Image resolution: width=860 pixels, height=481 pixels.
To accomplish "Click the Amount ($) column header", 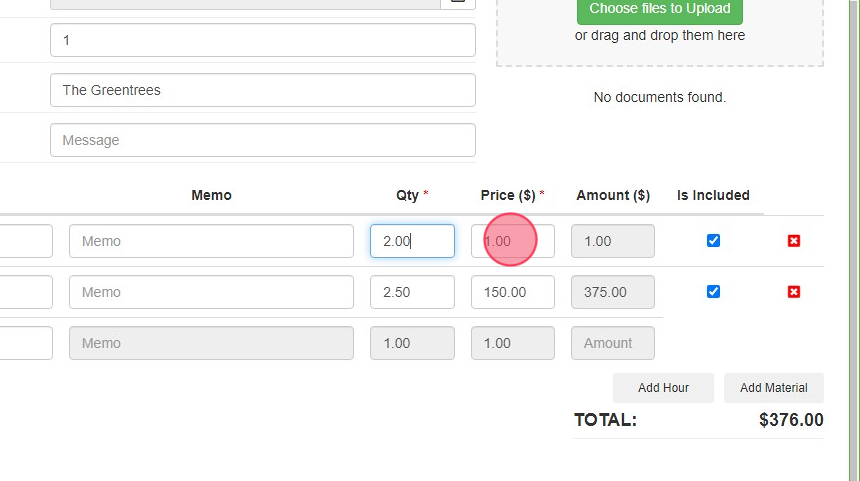I will tap(613, 195).
